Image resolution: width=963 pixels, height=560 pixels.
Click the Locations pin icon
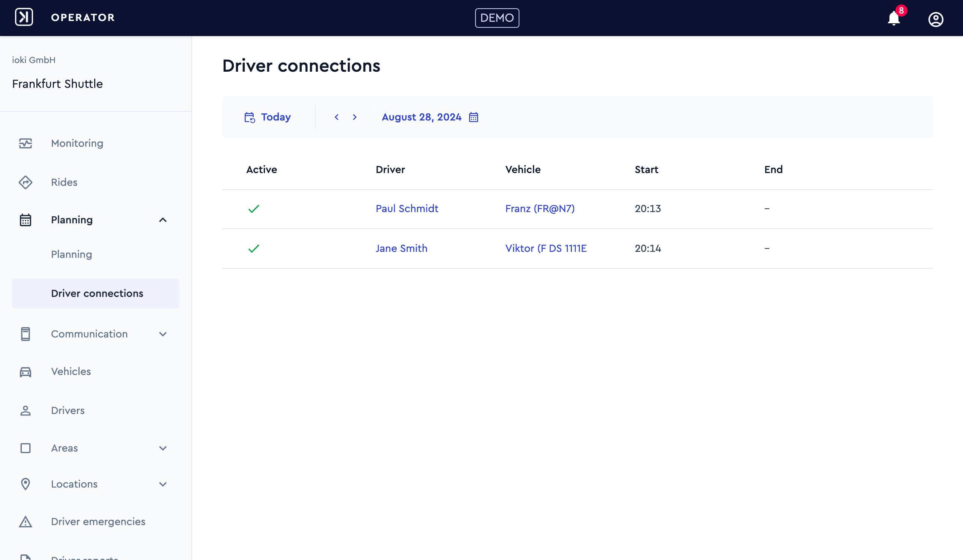click(x=26, y=484)
